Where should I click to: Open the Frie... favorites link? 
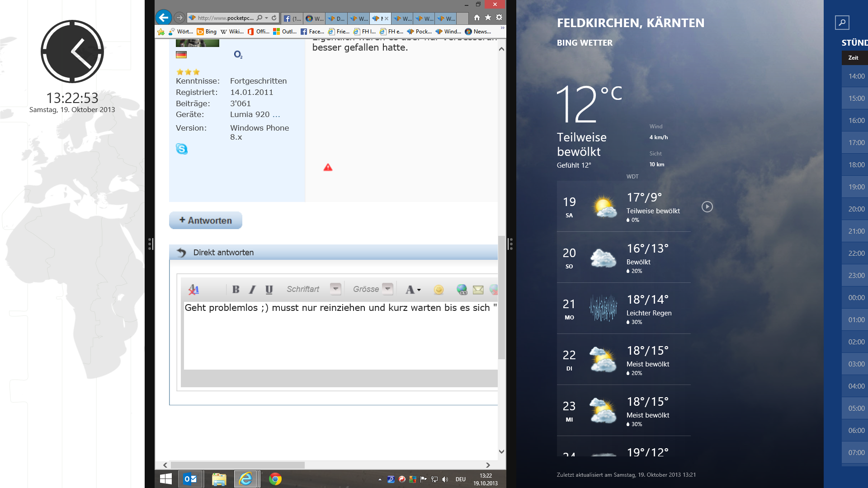[339, 32]
